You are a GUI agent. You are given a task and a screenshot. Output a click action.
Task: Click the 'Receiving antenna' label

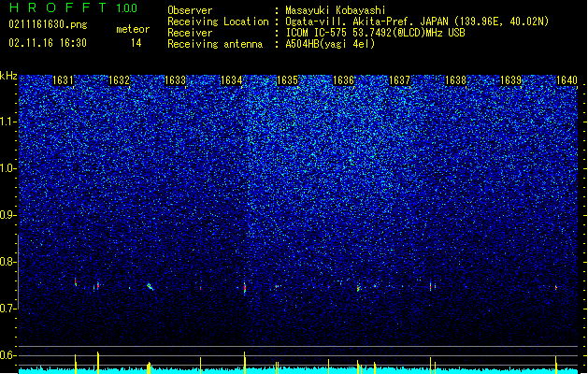click(x=215, y=44)
